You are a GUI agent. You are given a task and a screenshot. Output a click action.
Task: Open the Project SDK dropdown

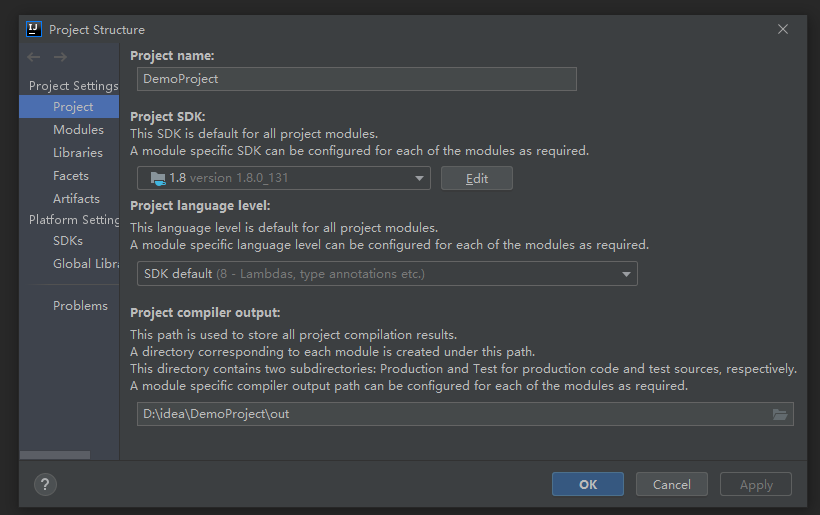[419, 178]
